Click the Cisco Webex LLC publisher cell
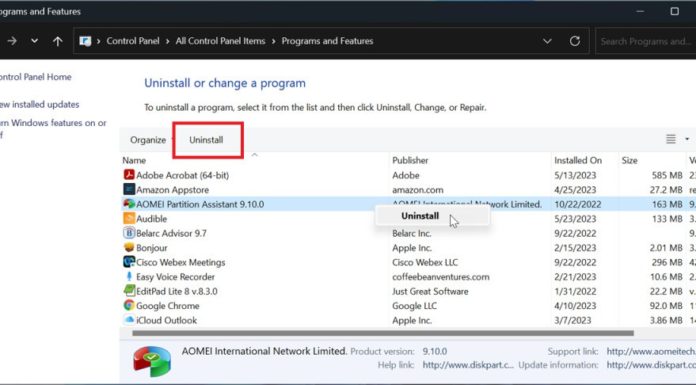696x385 pixels. 425,262
